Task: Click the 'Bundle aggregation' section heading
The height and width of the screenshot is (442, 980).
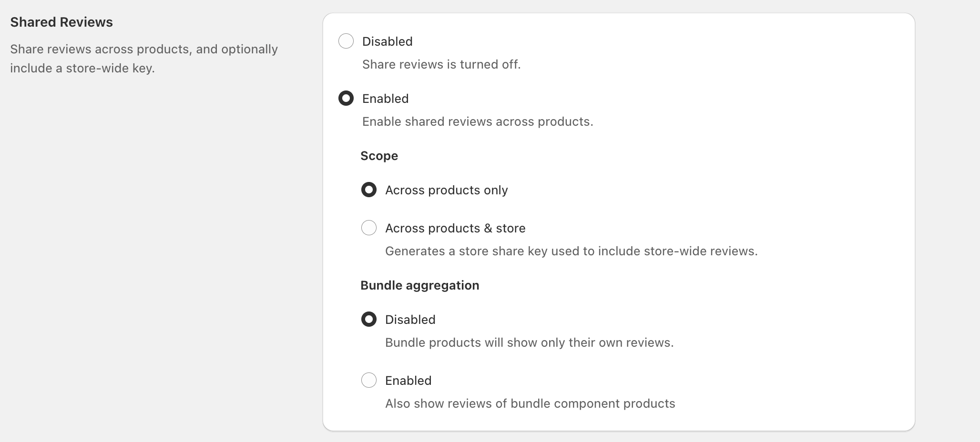Action: [x=419, y=285]
